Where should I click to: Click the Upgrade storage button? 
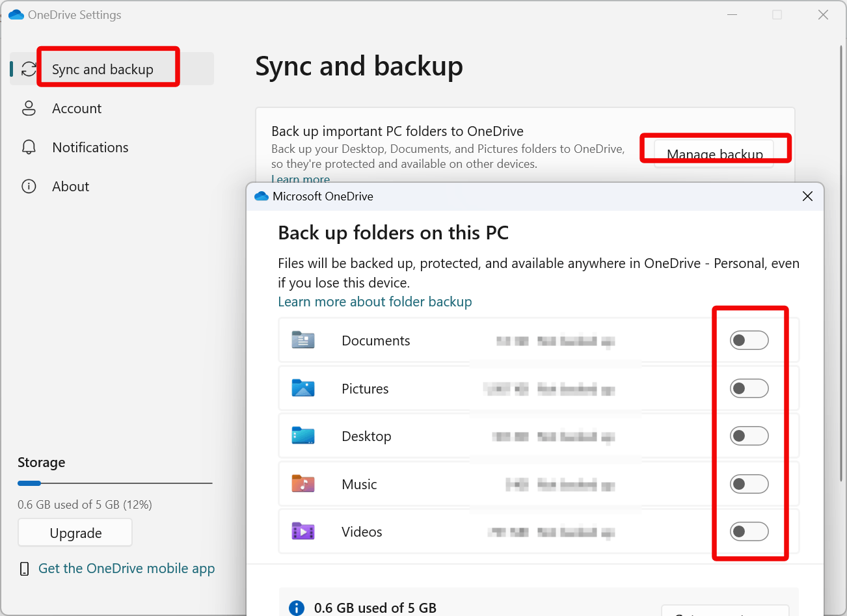tap(75, 533)
